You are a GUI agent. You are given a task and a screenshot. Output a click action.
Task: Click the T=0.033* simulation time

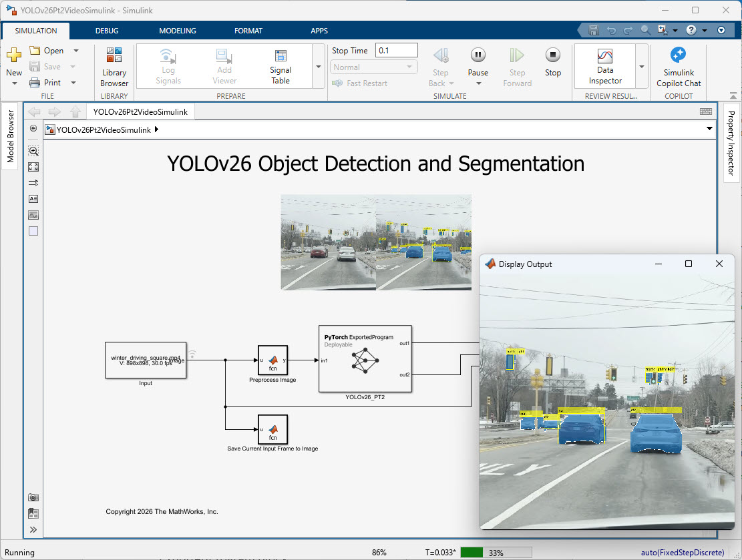(x=440, y=553)
